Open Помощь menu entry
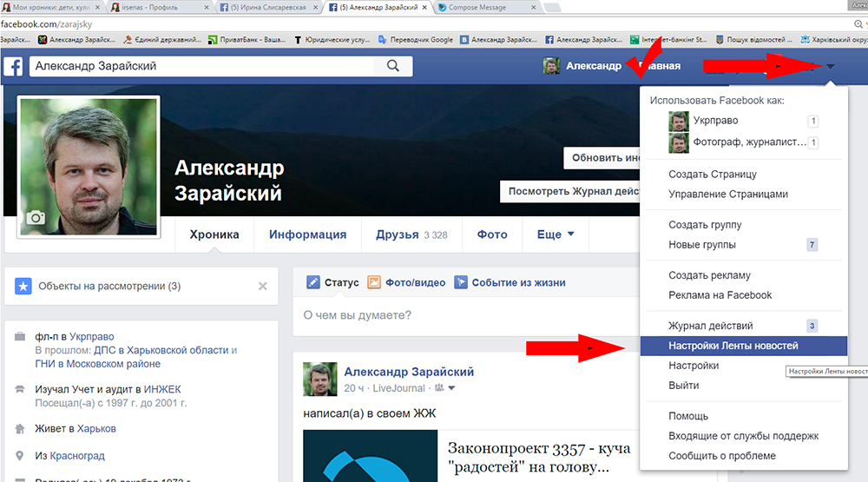 [x=688, y=415]
